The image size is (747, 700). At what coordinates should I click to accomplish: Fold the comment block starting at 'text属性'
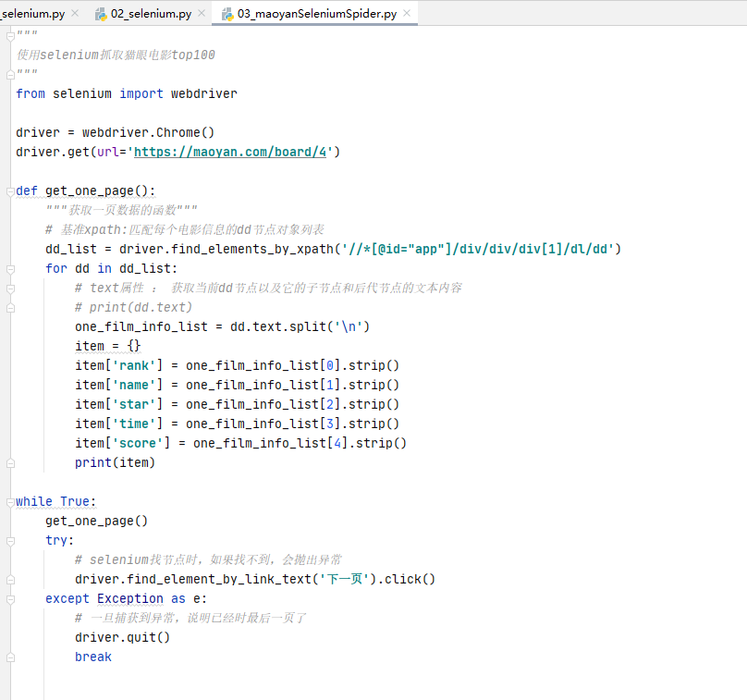(x=10, y=289)
